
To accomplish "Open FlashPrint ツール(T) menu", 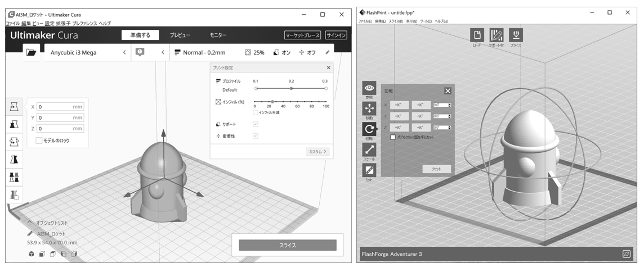I will click(426, 21).
